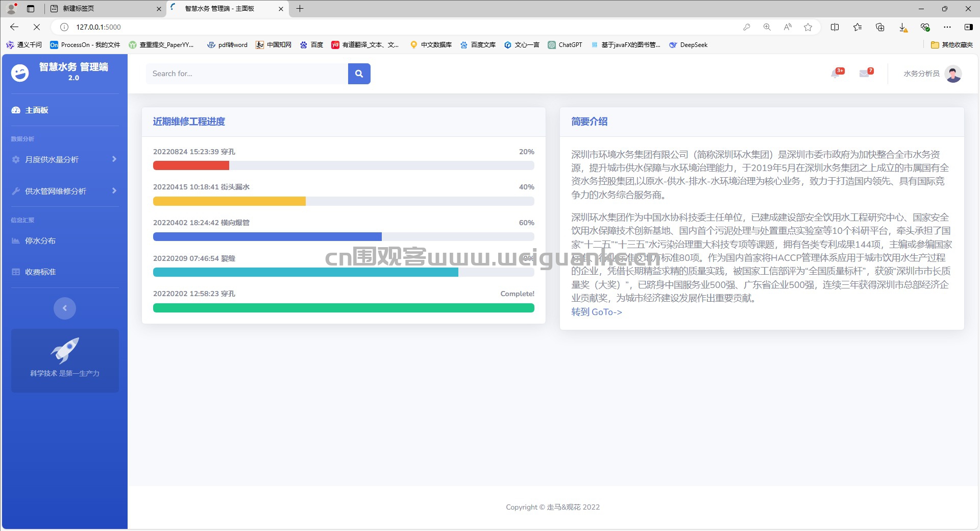This screenshot has width=980, height=531.
Task: Open the DeepSeek bookmark
Action: [x=688, y=45]
